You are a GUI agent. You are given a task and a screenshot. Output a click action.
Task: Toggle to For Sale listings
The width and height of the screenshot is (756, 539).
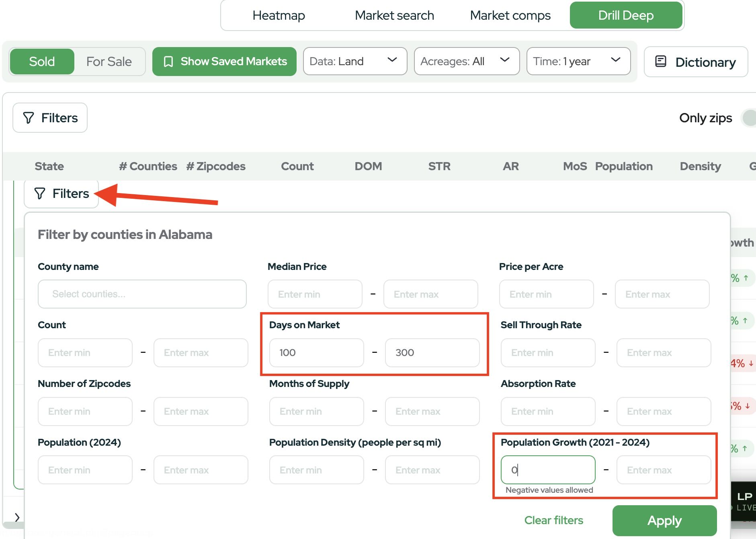(x=109, y=62)
